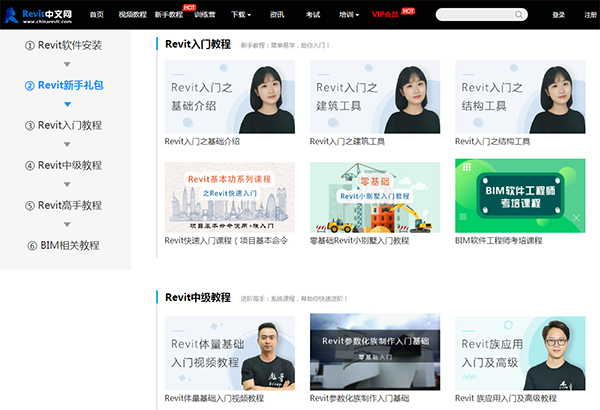The width and height of the screenshot is (600, 410).
Task: Open the 资讯 nav item
Action: click(277, 15)
